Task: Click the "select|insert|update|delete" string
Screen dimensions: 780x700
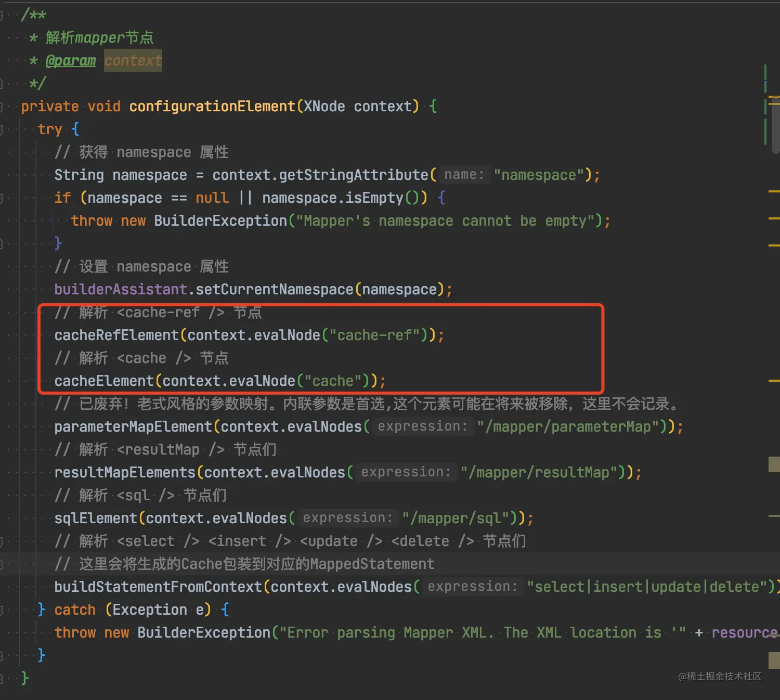Action: coord(647,587)
